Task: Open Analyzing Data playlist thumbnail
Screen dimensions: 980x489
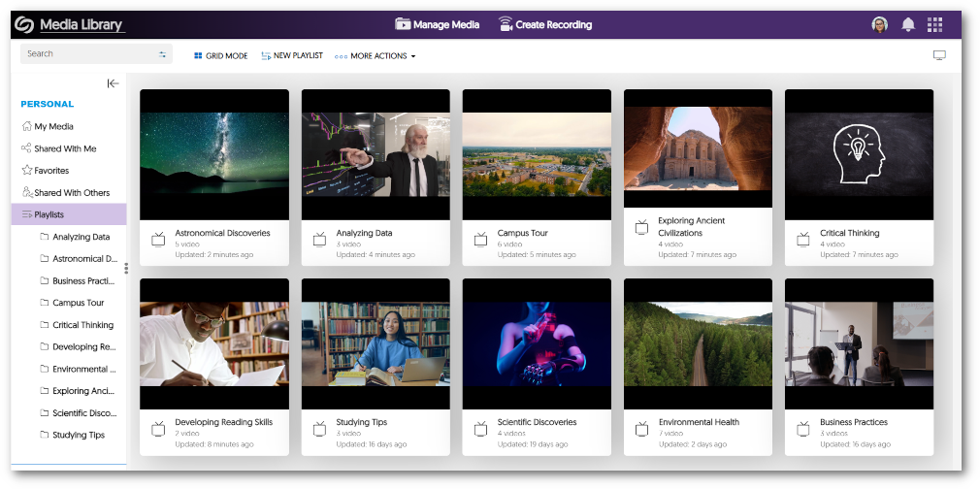Action: (x=376, y=154)
